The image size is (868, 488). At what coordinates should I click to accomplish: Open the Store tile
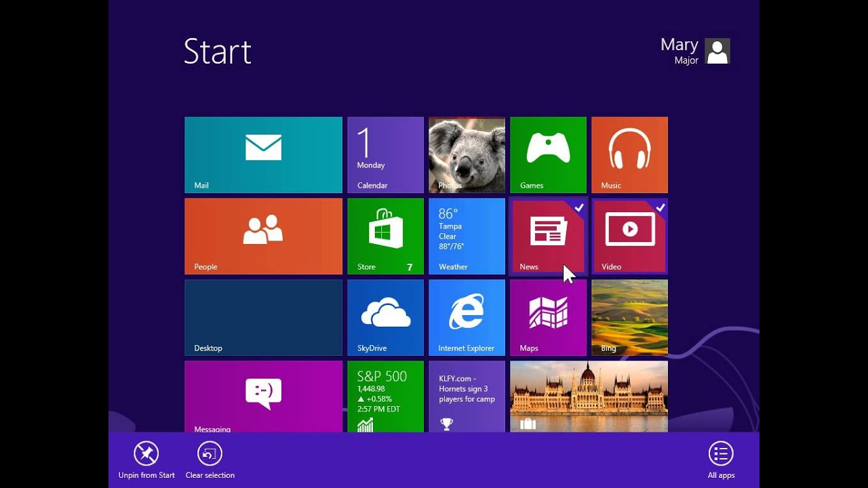point(385,236)
